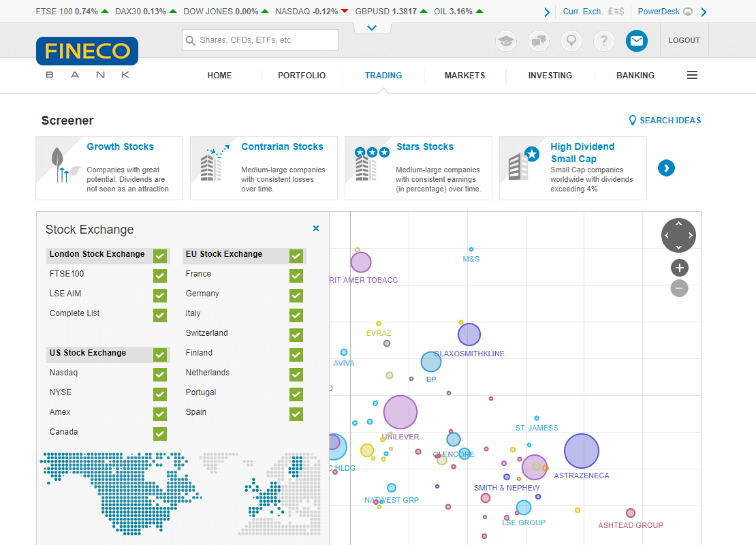
Task: Click the currency exchange symbols icon
Action: (x=616, y=11)
